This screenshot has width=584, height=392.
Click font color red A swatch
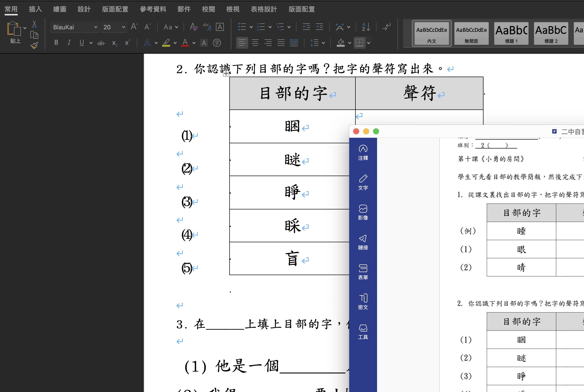[185, 43]
